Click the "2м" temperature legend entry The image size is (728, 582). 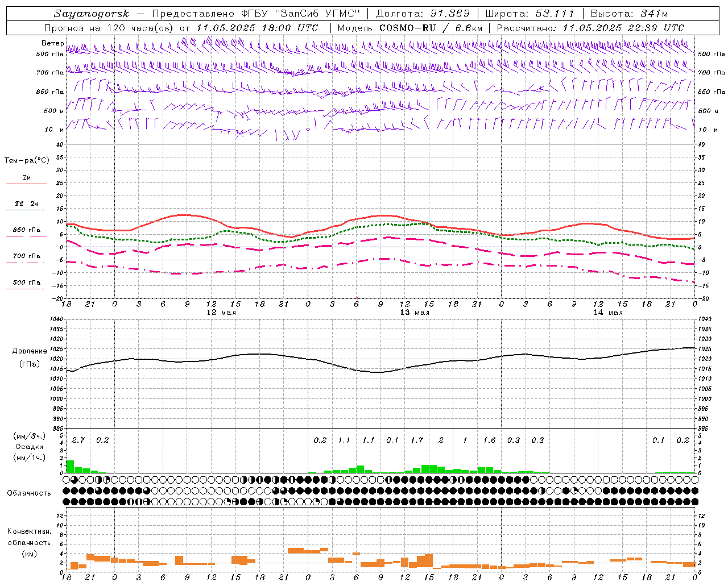[27, 178]
